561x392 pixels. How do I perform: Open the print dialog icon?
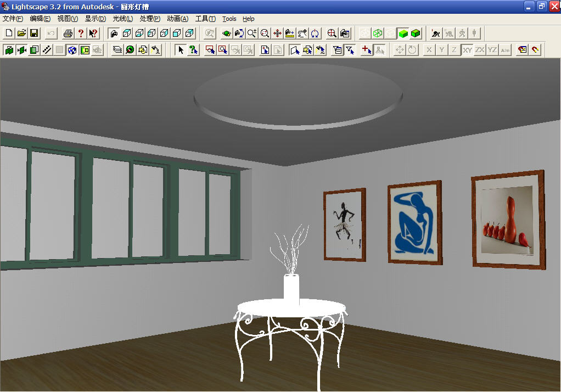tap(68, 33)
